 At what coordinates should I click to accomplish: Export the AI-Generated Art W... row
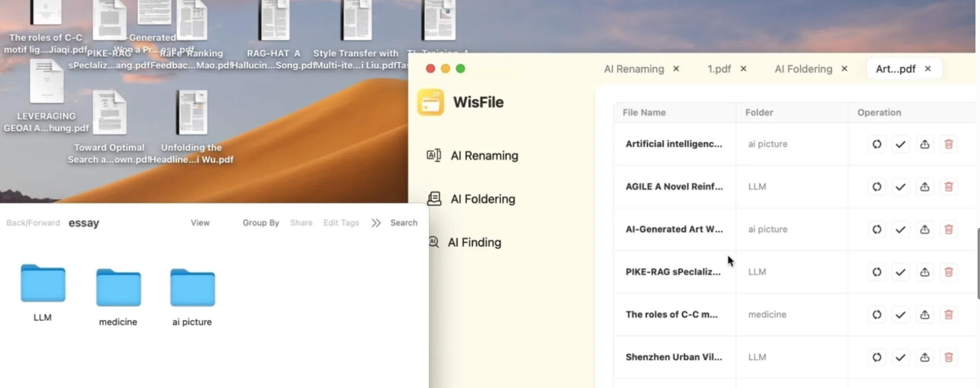925,230
